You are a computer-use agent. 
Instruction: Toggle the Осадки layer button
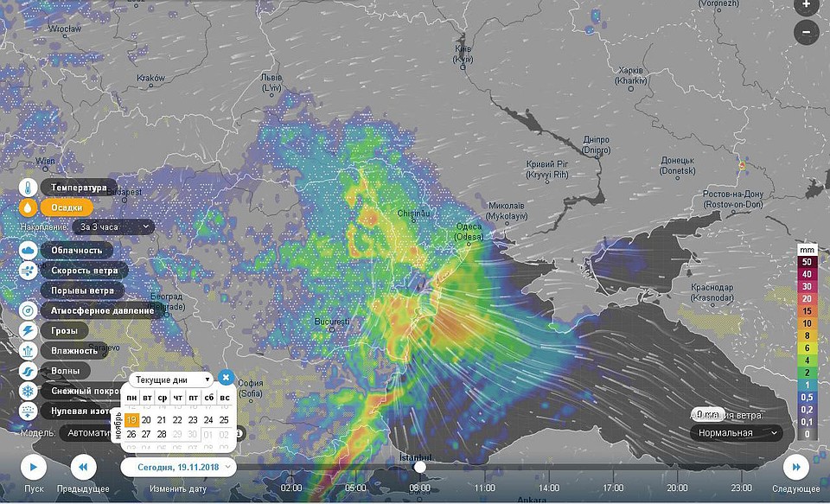[x=67, y=207]
